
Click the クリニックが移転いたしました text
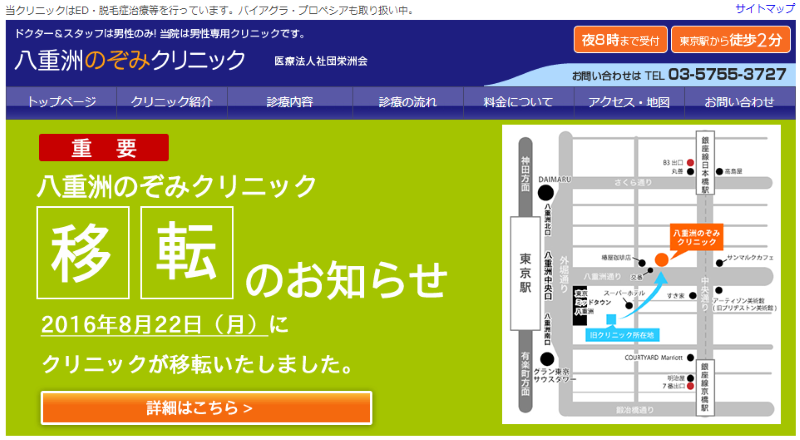coord(198,364)
